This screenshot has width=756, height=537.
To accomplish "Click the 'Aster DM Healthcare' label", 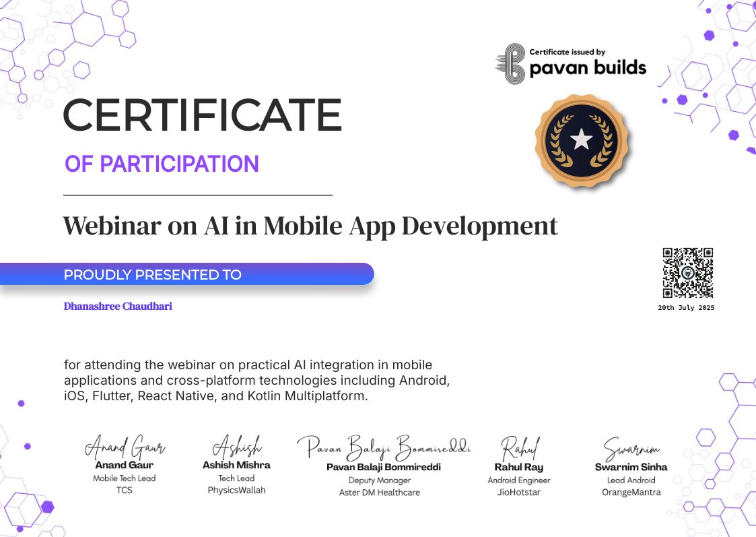I will pyautogui.click(x=380, y=493).
